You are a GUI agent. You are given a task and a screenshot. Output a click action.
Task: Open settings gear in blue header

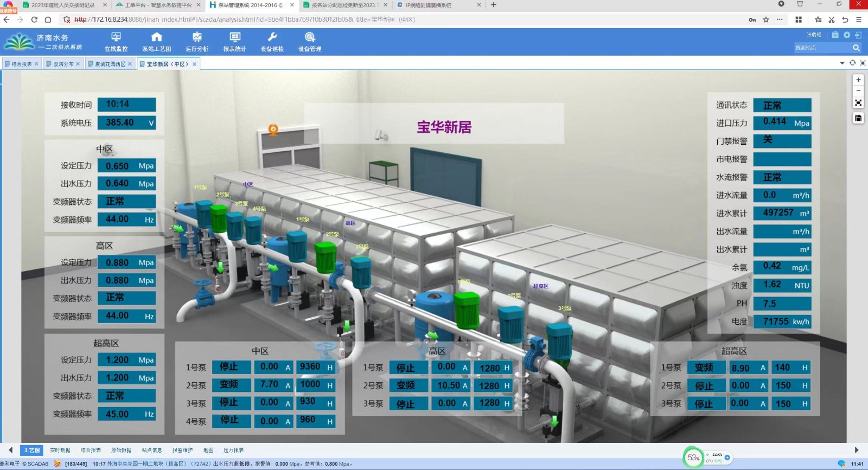(x=847, y=35)
